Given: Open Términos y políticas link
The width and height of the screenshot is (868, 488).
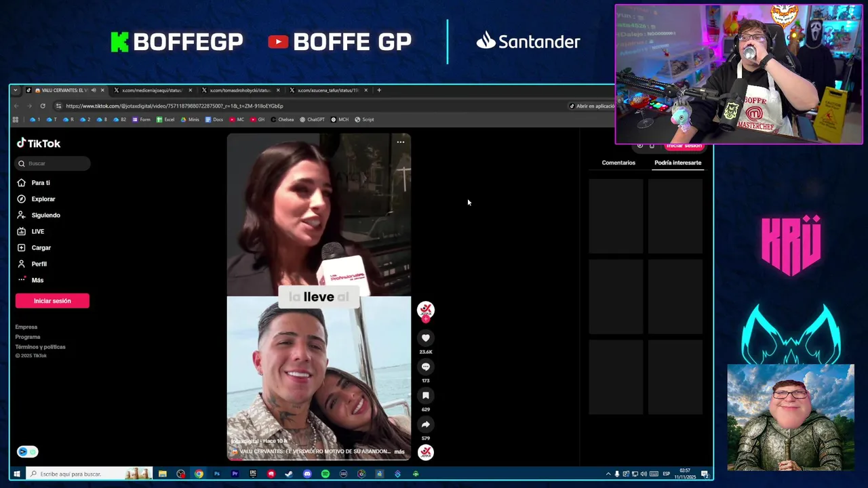Looking at the screenshot, I should coord(41,347).
